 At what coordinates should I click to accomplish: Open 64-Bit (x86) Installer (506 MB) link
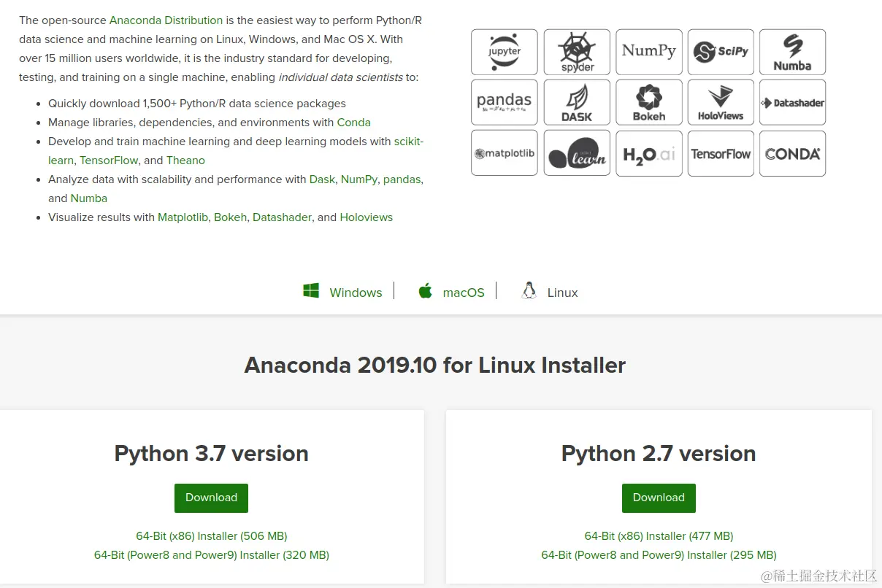pyautogui.click(x=212, y=536)
